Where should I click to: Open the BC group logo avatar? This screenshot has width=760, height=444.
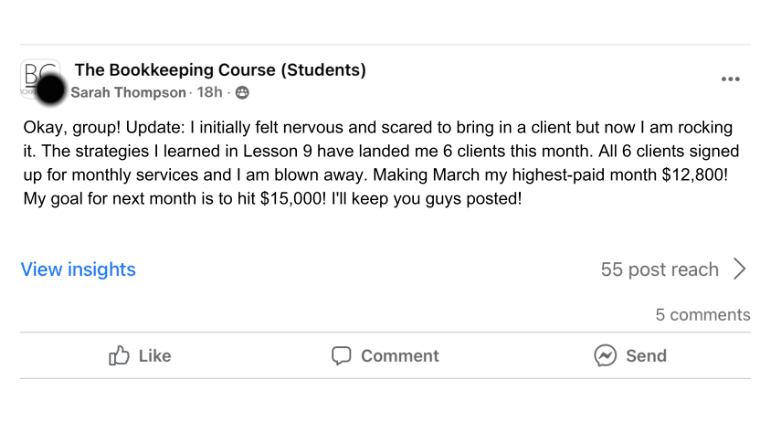pyautogui.click(x=36, y=73)
